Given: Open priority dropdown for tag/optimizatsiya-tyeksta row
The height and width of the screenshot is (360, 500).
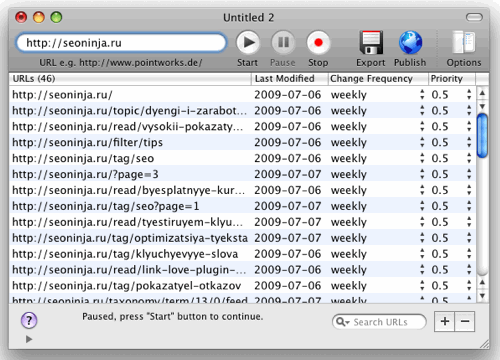Looking at the screenshot, I should pos(469,238).
